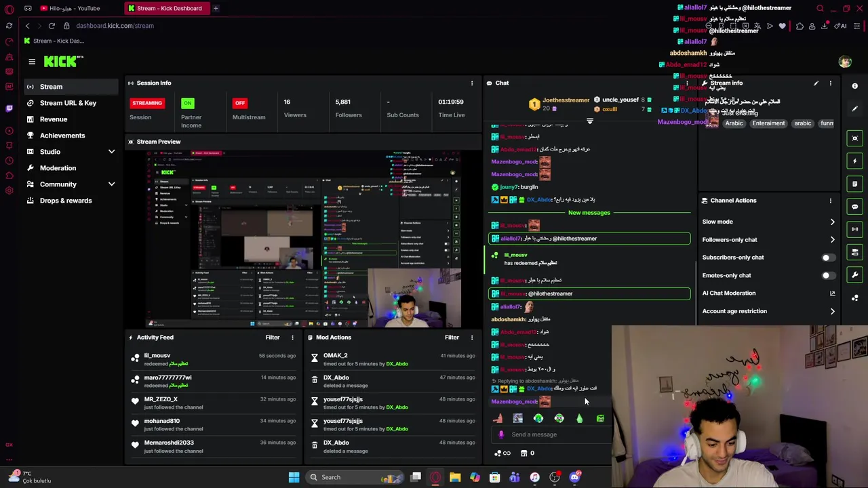Select the Patrick pointing emote
The height and width of the screenshot is (488, 868).
tap(498, 418)
